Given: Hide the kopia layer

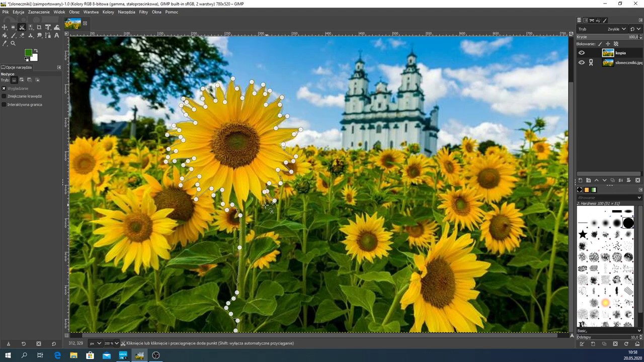Looking at the screenshot, I should (582, 53).
